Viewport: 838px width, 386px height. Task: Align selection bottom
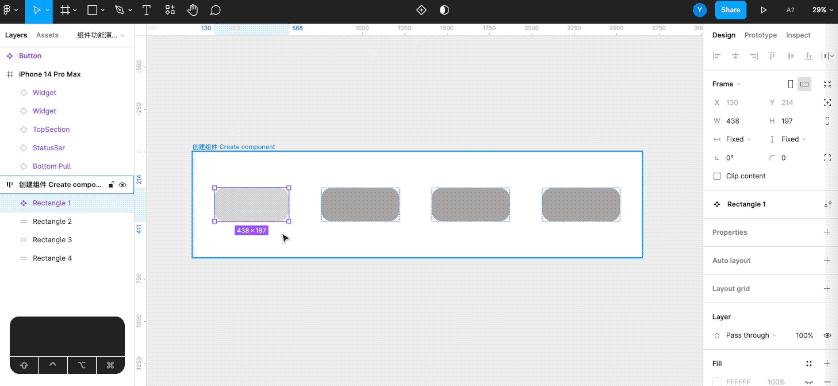pyautogui.click(x=809, y=56)
